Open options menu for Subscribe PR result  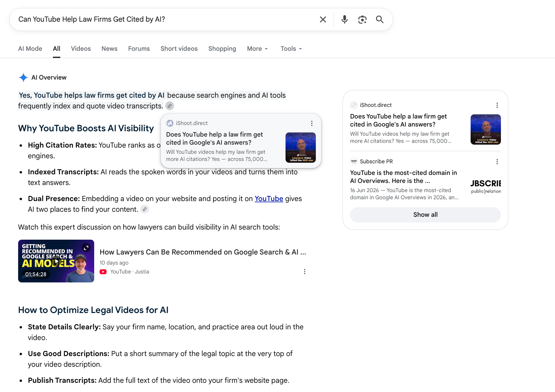[497, 162]
